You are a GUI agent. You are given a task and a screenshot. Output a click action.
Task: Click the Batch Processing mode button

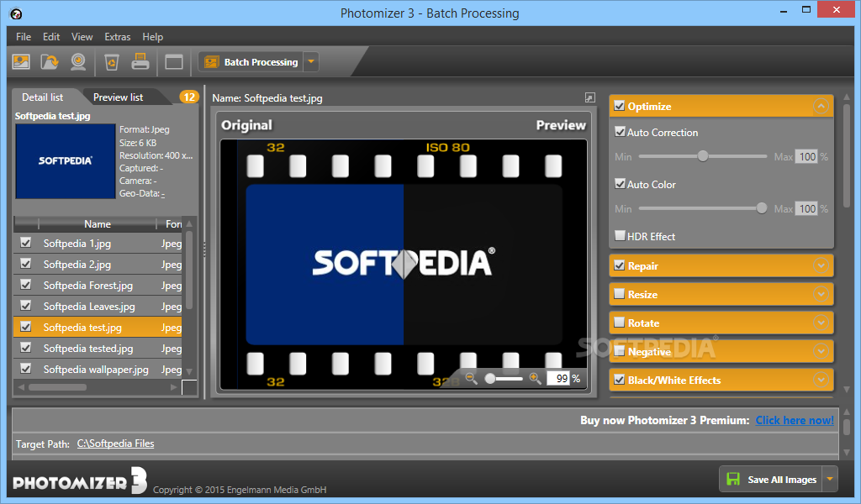(x=251, y=62)
